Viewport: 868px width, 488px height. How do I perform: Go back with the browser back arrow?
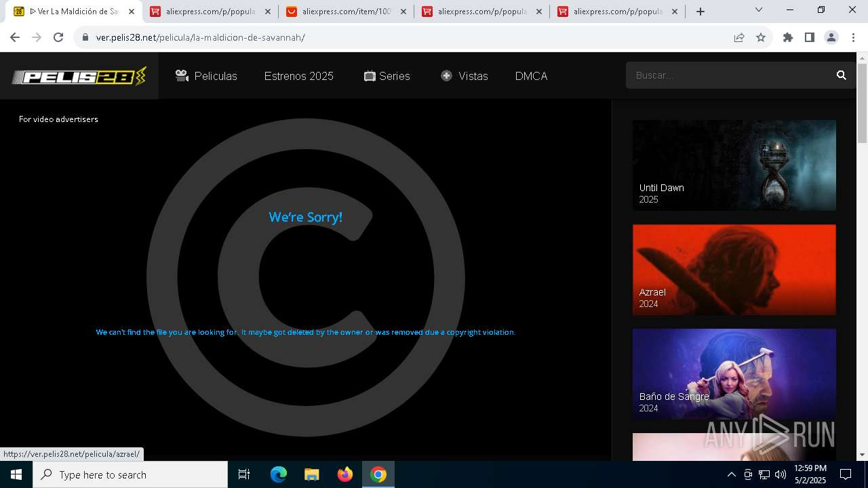tap(15, 37)
